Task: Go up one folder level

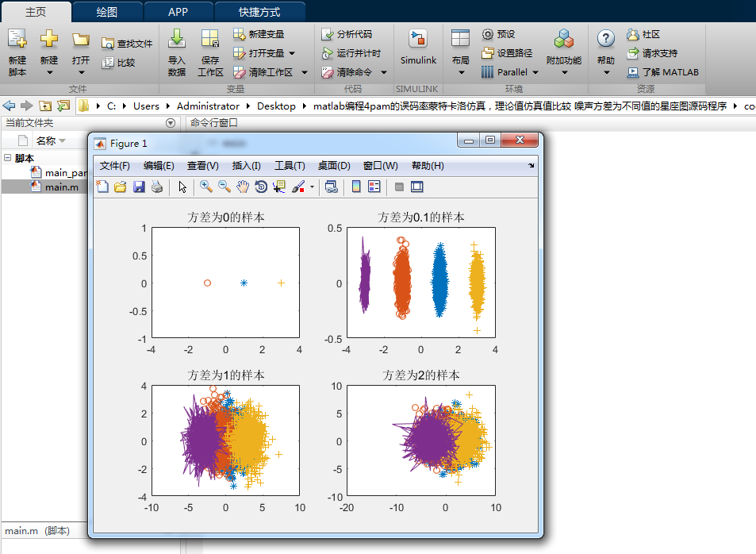Action: coord(45,106)
